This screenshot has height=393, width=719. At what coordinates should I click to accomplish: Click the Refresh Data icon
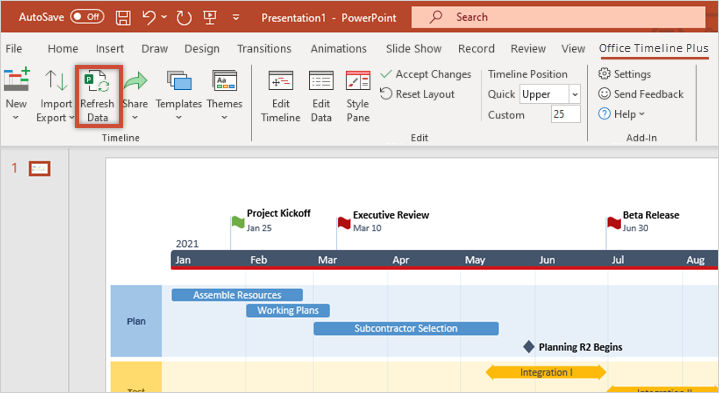click(x=97, y=82)
